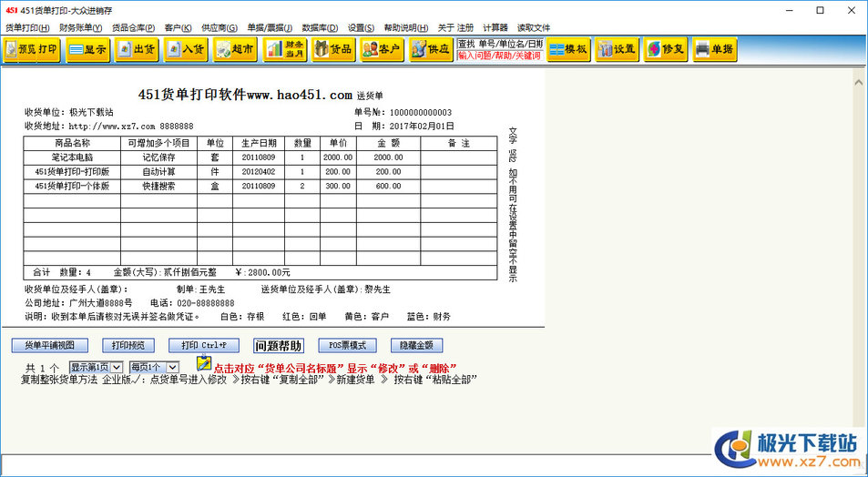This screenshot has height=477, width=868.
Task: Click the 商品名称 column header
Action: 72,143
